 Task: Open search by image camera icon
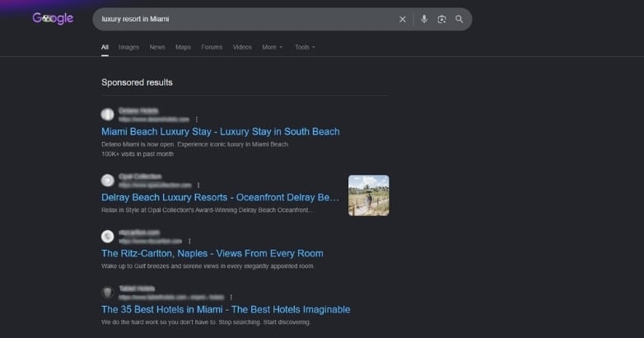click(x=441, y=19)
